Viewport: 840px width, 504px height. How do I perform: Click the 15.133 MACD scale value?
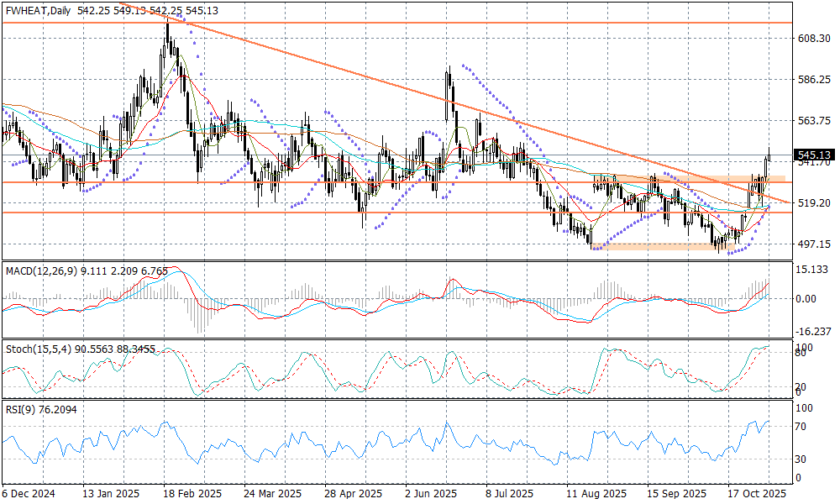(x=811, y=270)
